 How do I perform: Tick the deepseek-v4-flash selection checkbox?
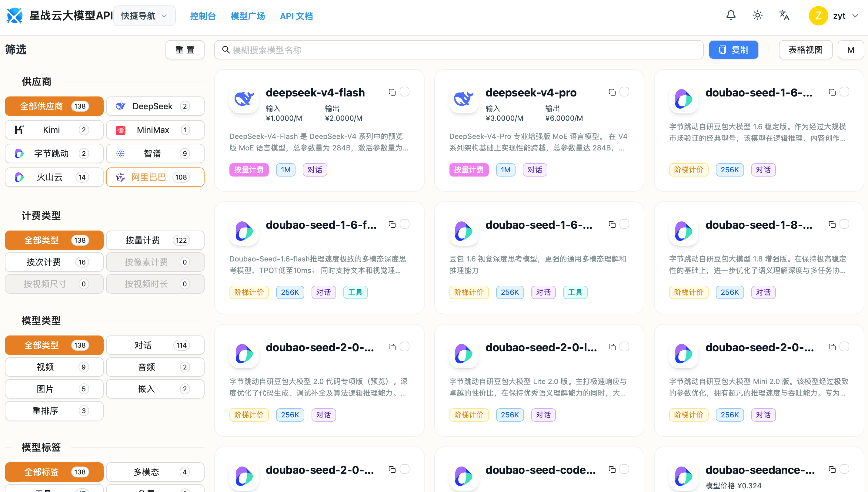[x=405, y=92]
